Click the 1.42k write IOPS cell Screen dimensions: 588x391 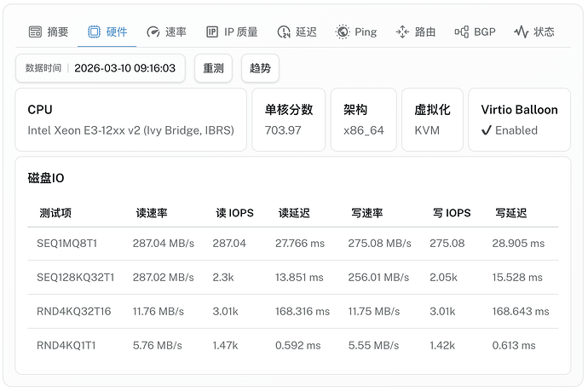tap(442, 345)
